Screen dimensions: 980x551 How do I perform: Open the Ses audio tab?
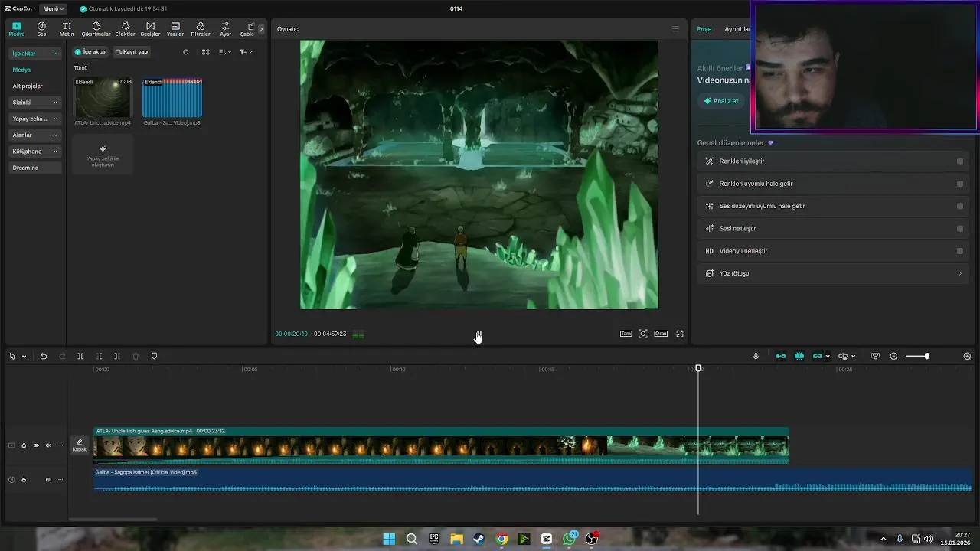41,29
